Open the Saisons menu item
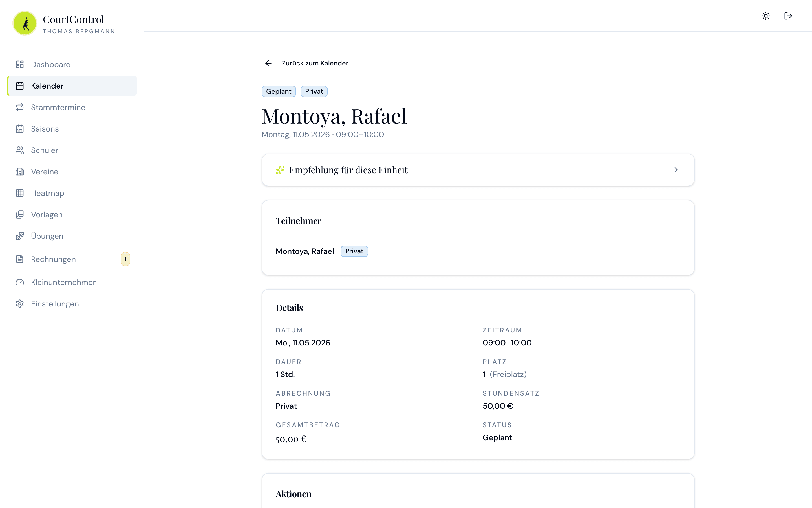 pos(72,129)
